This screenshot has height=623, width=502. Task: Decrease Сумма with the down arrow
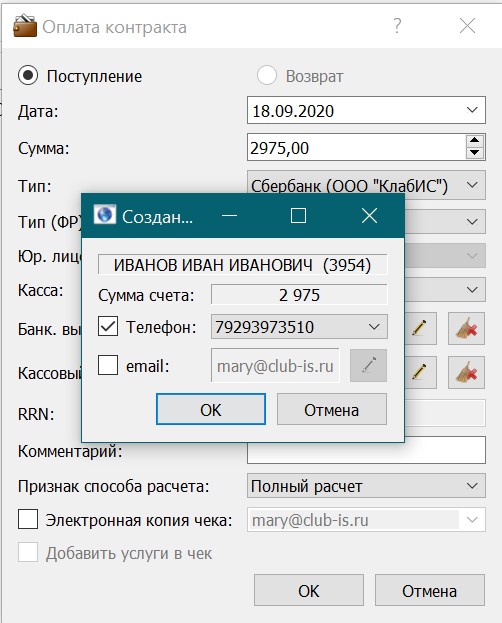[x=475, y=153]
